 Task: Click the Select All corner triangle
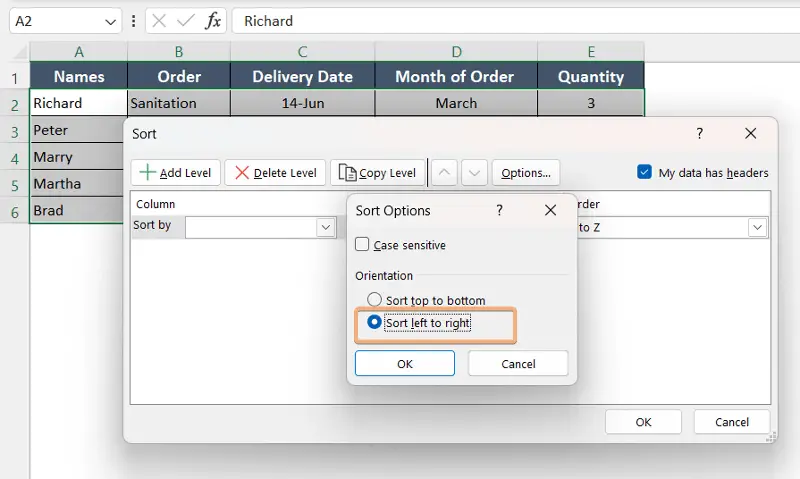tap(19, 52)
